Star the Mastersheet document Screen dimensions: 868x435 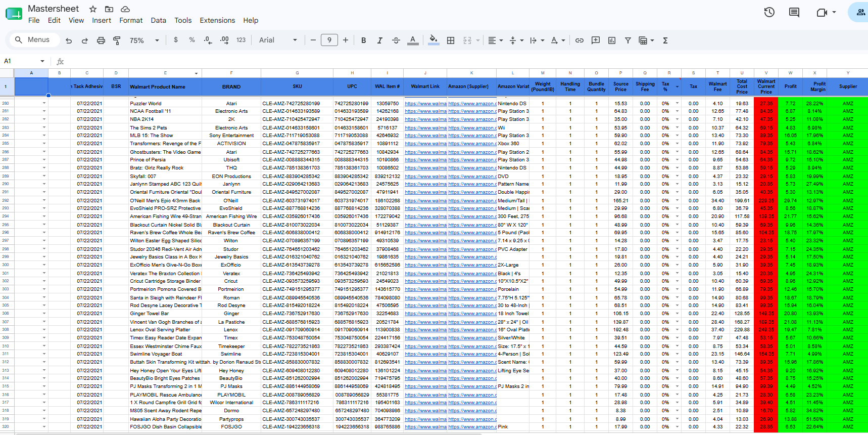93,9
